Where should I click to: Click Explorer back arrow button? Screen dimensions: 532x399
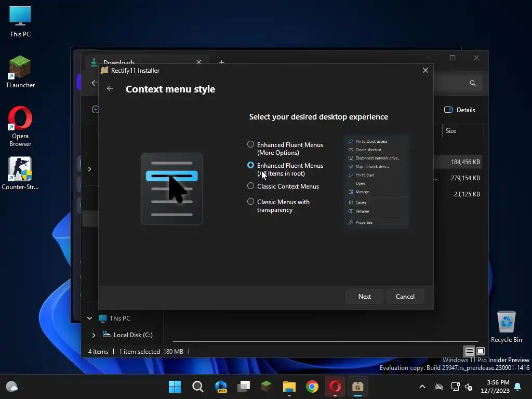95,83
